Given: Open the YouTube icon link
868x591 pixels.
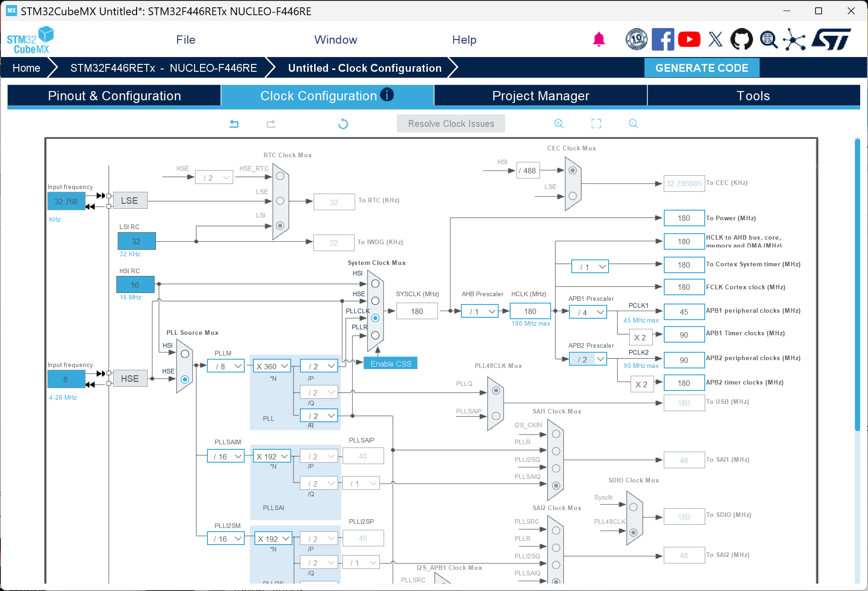Looking at the screenshot, I should click(x=689, y=40).
